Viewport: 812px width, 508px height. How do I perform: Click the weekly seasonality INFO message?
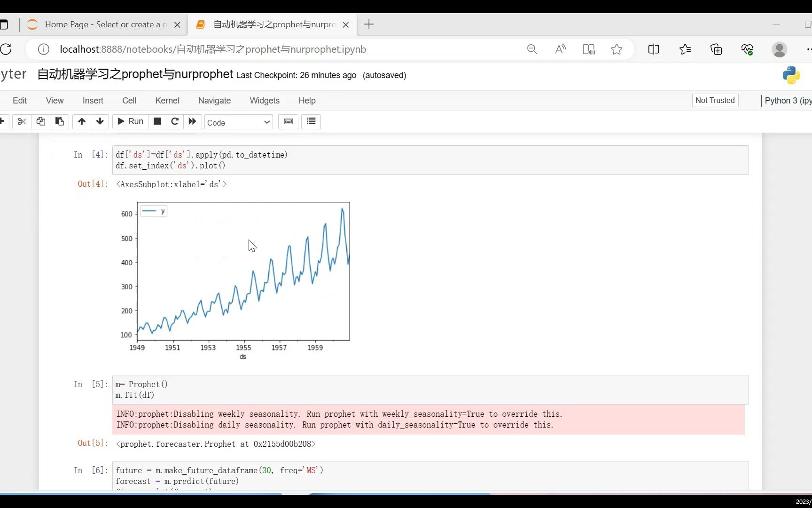(339, 414)
